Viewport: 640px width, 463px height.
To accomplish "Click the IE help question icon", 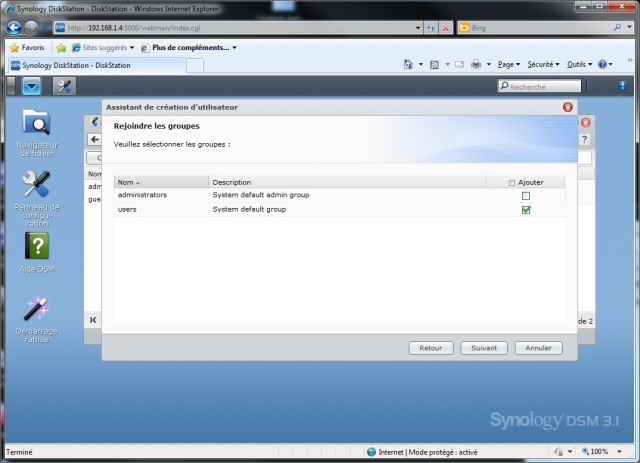I will point(602,64).
